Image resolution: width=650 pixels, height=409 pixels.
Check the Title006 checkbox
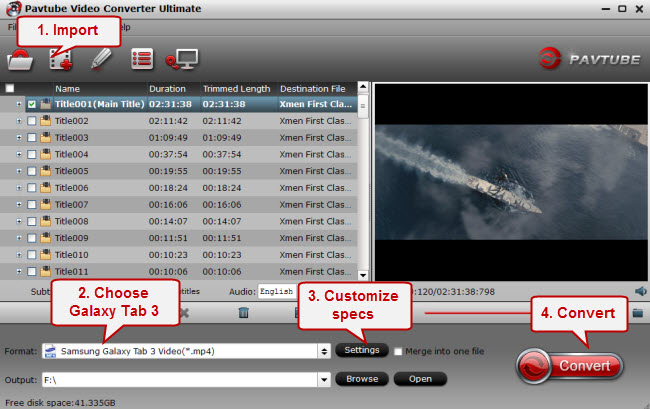(32, 188)
